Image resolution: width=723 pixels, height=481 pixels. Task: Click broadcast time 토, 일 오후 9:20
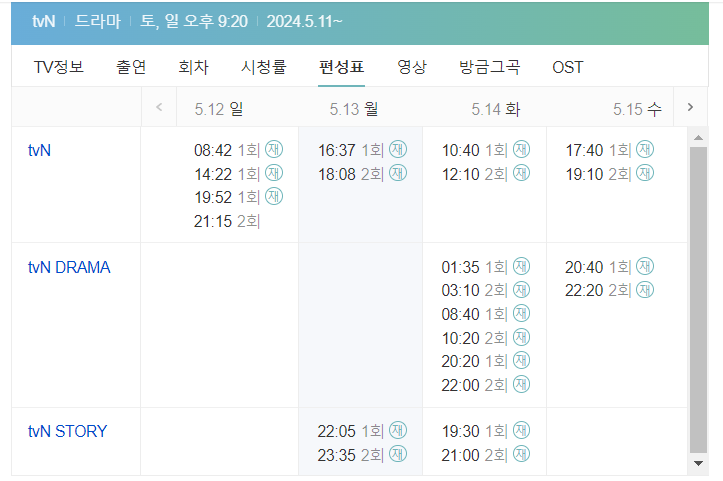194,21
